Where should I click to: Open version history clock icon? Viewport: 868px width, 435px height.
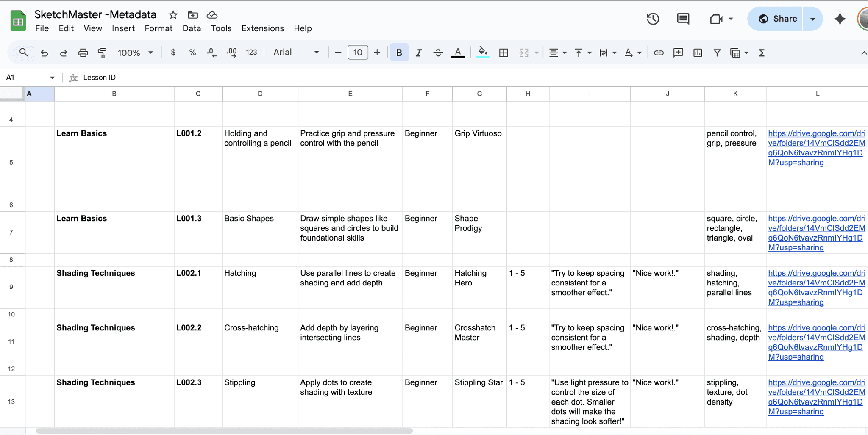click(653, 19)
